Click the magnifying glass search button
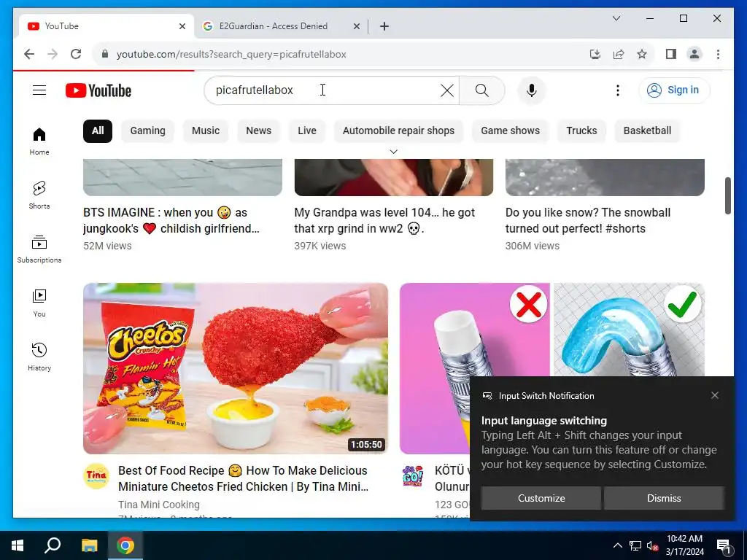 (x=481, y=90)
